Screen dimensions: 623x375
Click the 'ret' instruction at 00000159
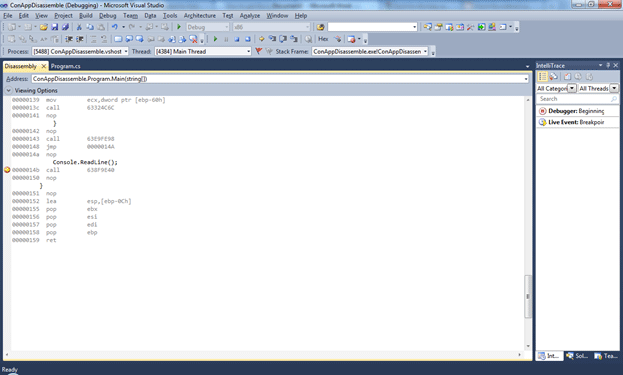point(51,240)
